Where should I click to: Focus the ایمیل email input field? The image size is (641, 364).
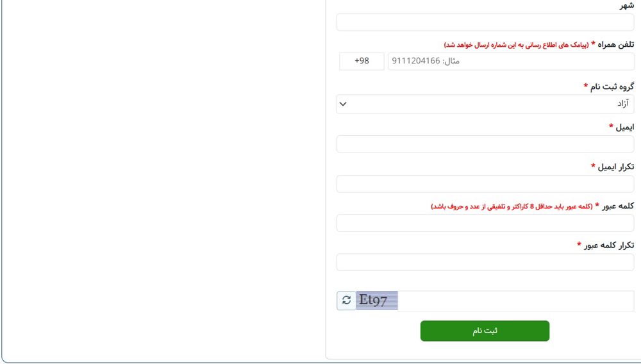tap(485, 144)
